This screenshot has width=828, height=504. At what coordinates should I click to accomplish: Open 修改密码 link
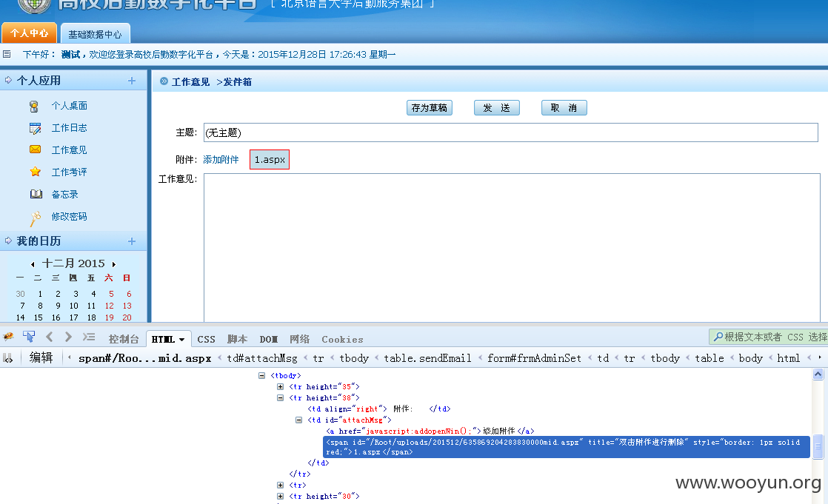pos(69,216)
